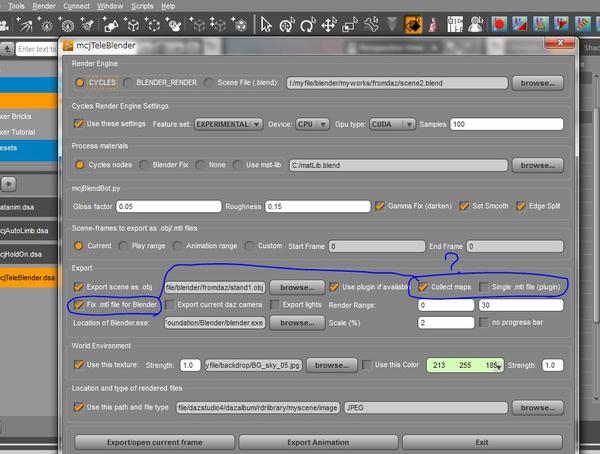Image resolution: width=600 pixels, height=454 pixels.
Task: Click the play arrow button in left pane
Action: (8, 184)
